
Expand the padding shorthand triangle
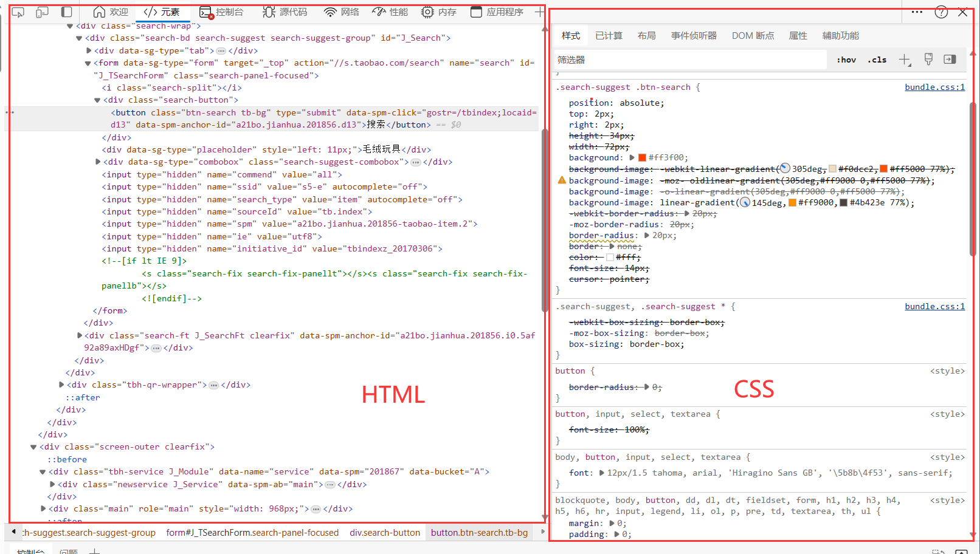click(x=616, y=535)
